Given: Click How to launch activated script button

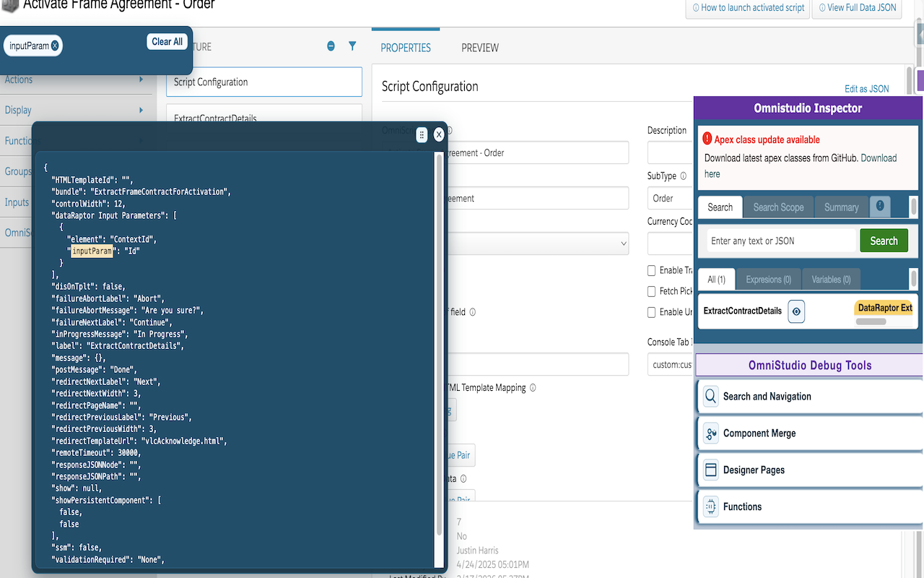Looking at the screenshot, I should pyautogui.click(x=746, y=8).
